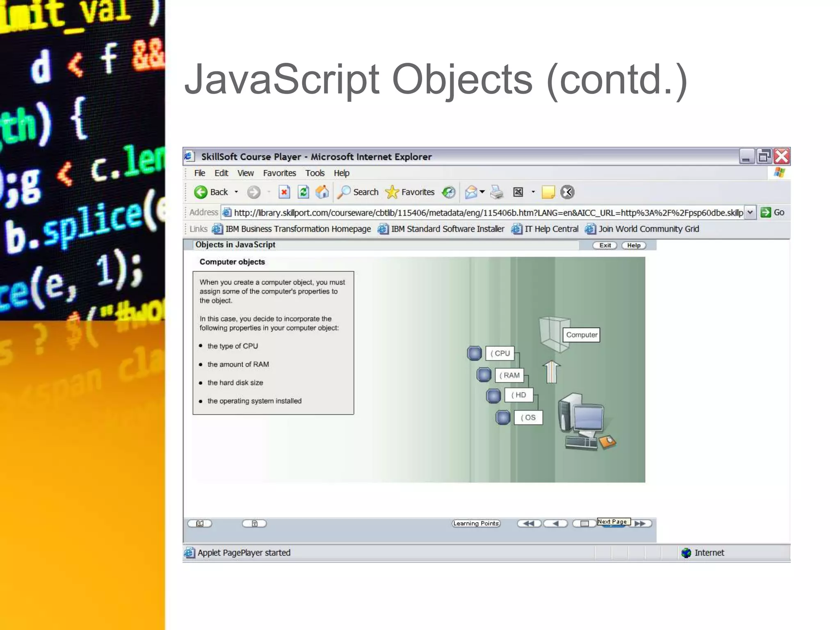Screen dimensions: 840x630
Task: Click the yellow note toolbar icon
Action: pos(548,192)
